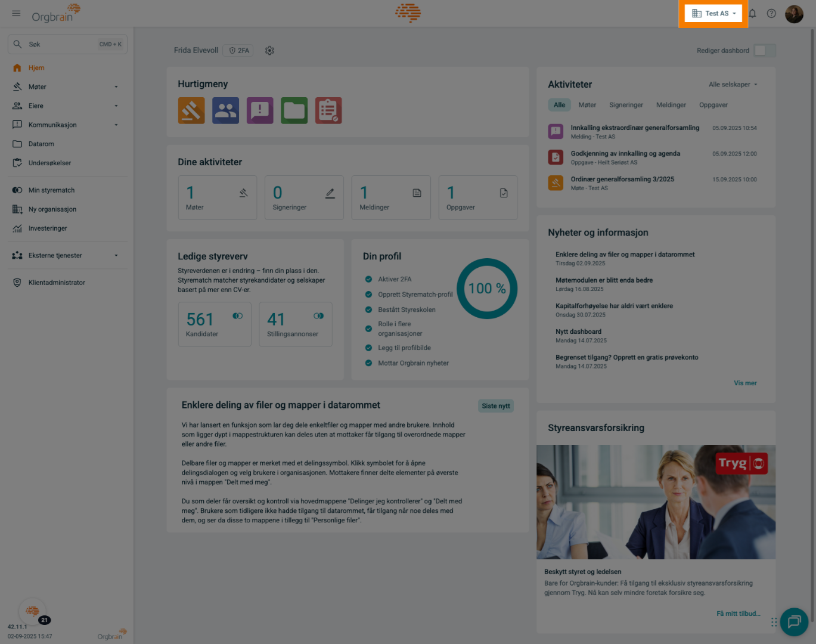This screenshot has height=644, width=816.
Task: Switch to the Meldinger activities tab
Action: pos(671,105)
